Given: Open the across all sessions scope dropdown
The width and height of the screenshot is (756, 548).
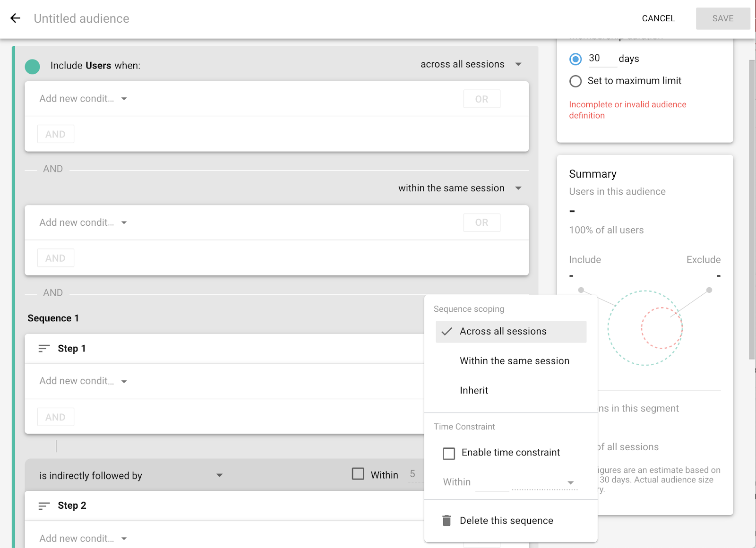Looking at the screenshot, I should pos(471,64).
